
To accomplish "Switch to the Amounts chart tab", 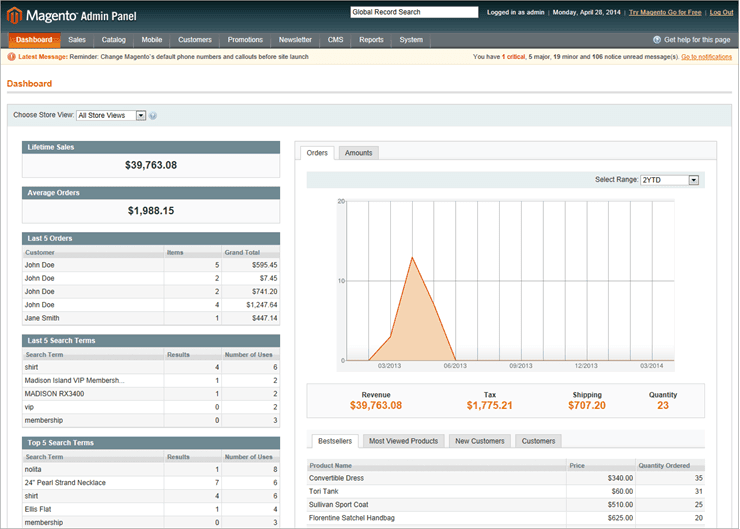I will coord(359,153).
